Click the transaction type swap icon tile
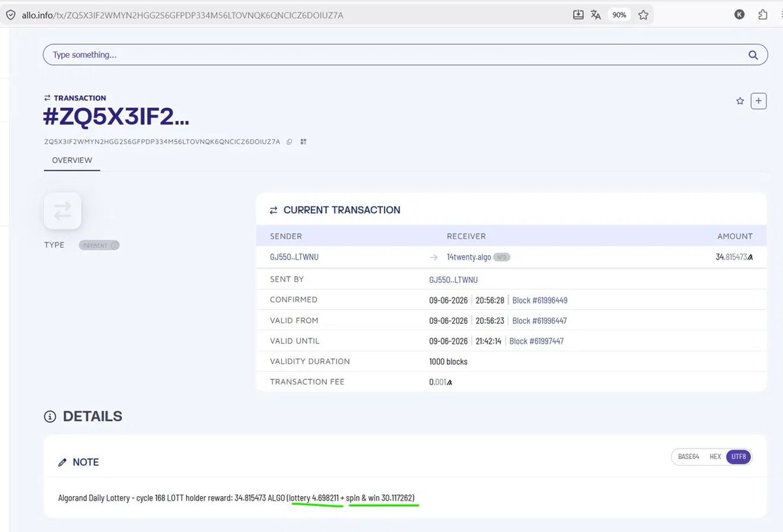This screenshot has height=532, width=783. coord(63,211)
